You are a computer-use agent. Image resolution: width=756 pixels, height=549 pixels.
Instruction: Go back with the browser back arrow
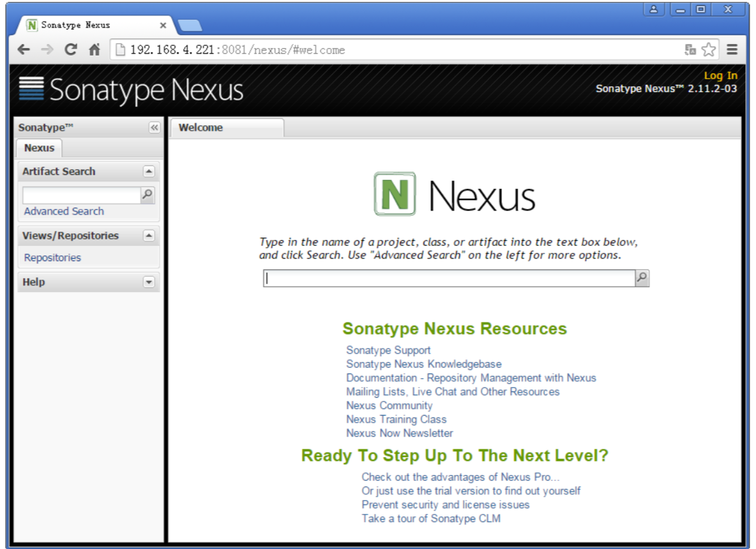point(23,49)
